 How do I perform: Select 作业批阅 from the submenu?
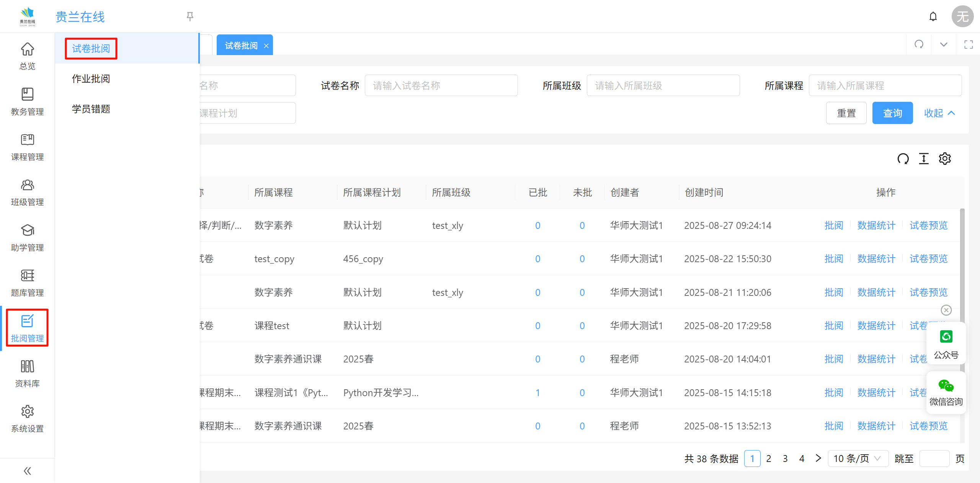[x=91, y=79]
